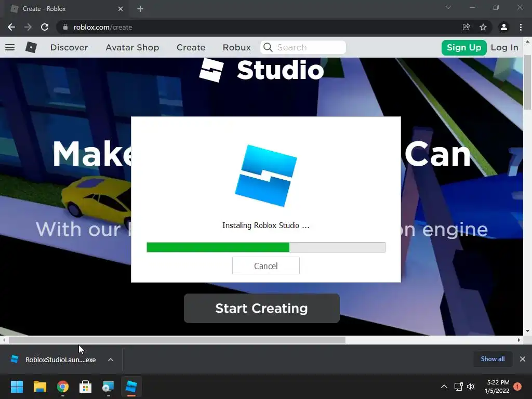Open the volume tray icon
The width and height of the screenshot is (532, 399).
coord(471,387)
